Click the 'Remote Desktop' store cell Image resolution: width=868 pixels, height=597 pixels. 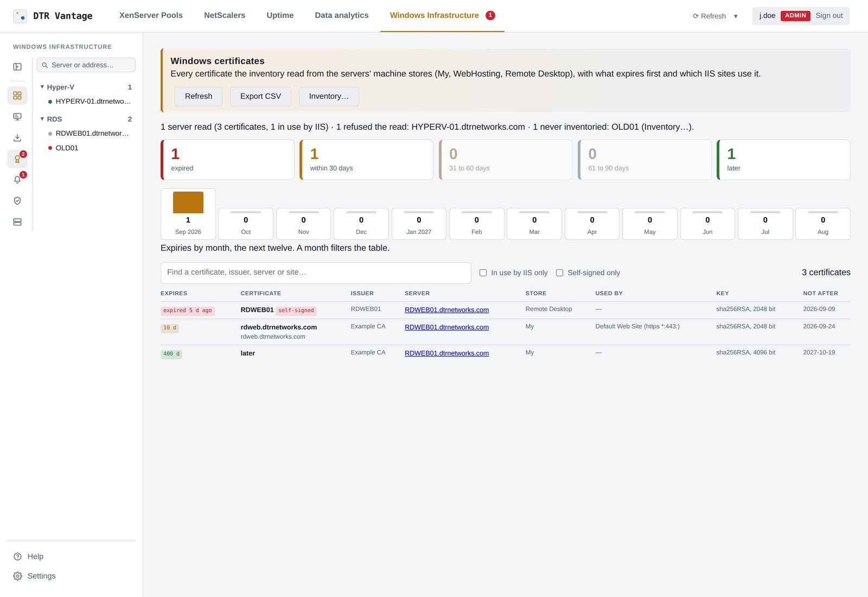548,309
